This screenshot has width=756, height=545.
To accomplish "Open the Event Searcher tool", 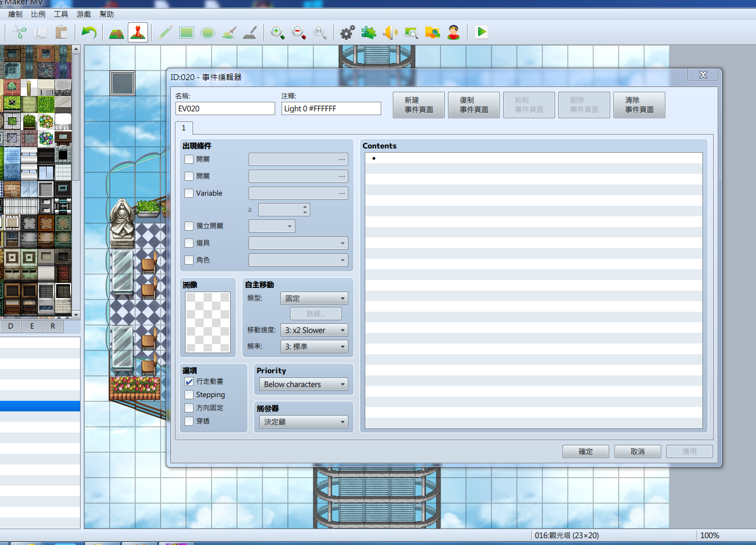I will 411,32.
